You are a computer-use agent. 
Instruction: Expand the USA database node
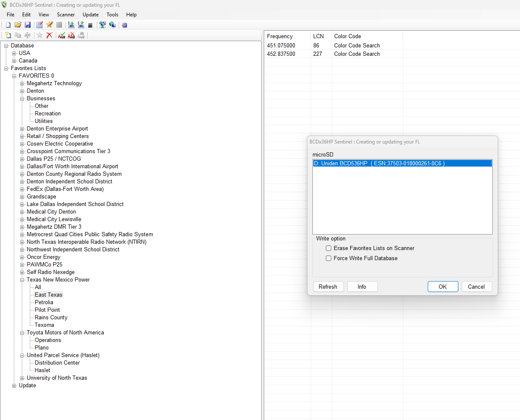[14, 53]
